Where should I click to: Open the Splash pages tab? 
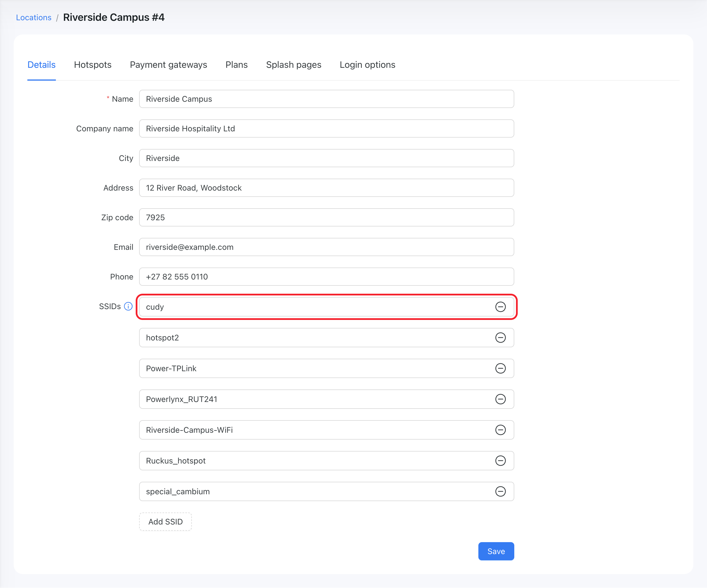294,65
